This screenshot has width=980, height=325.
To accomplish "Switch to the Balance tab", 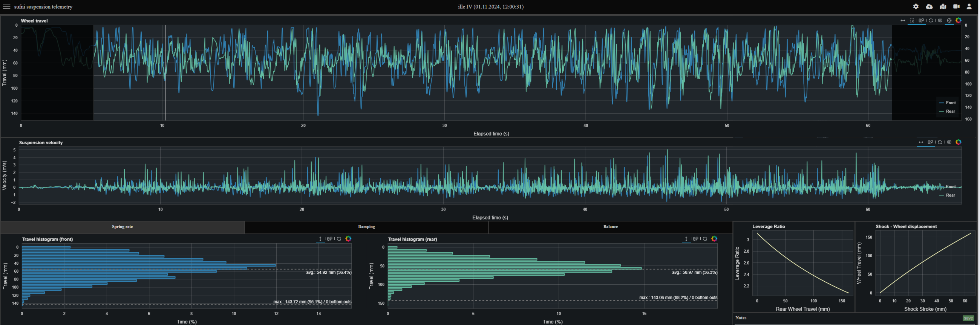I will click(611, 227).
